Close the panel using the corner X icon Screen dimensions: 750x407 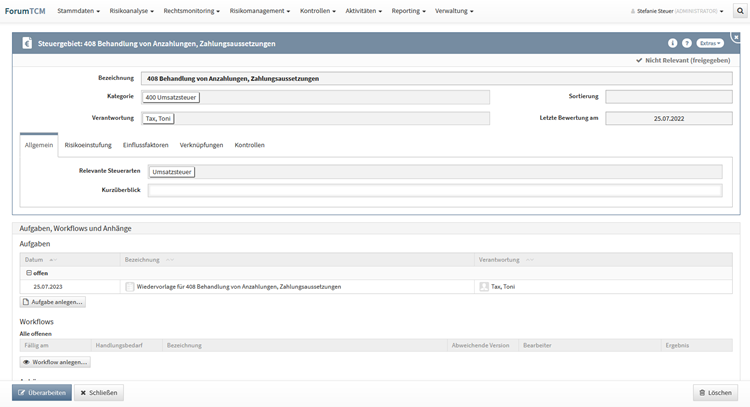point(736,37)
